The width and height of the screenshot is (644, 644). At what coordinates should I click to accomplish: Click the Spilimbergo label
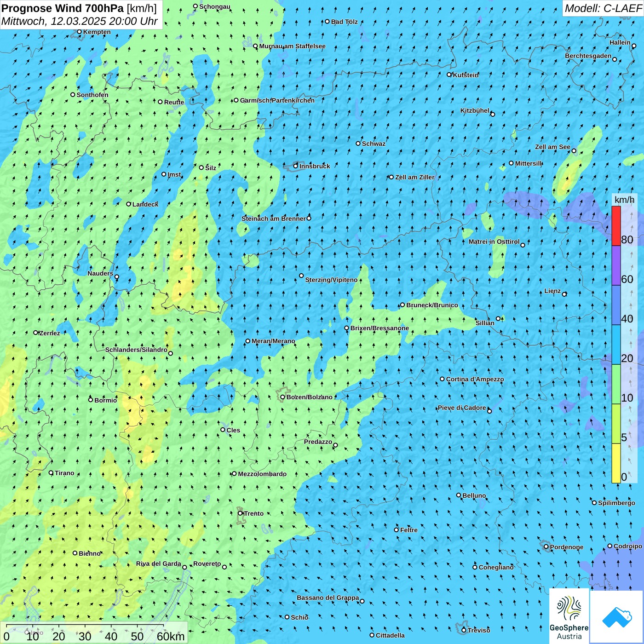(616, 503)
